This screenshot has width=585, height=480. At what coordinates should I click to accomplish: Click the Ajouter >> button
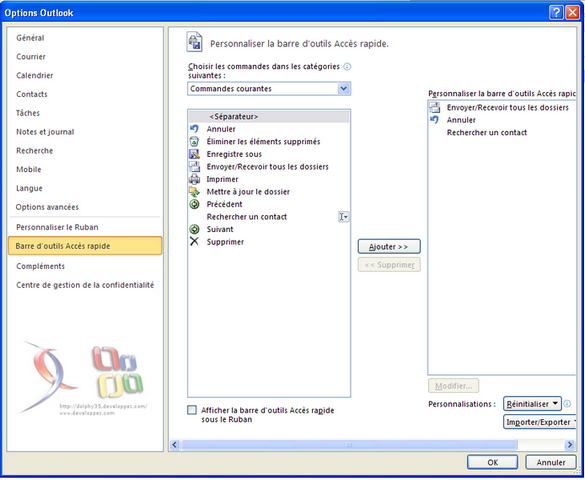[x=389, y=247]
